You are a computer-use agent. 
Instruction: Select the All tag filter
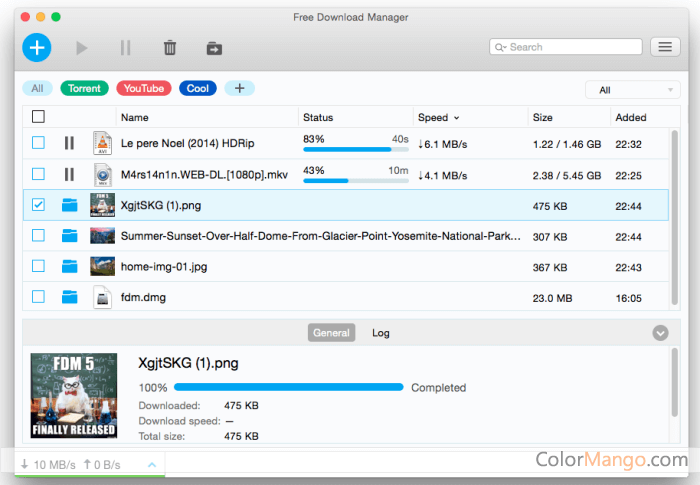[38, 88]
